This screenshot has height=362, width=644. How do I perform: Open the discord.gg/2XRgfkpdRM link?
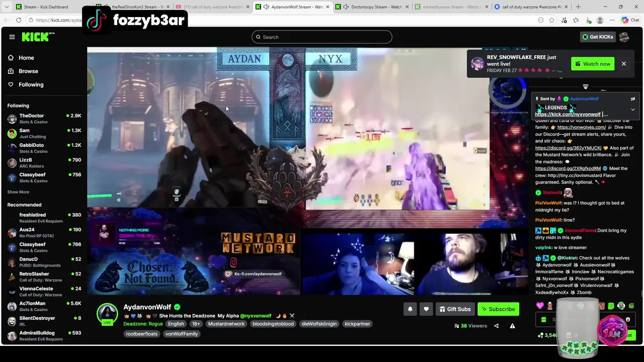568,168
